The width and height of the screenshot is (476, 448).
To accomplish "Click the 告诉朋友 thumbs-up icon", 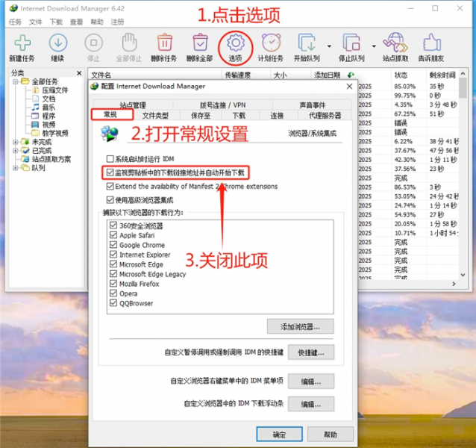I will tap(431, 43).
